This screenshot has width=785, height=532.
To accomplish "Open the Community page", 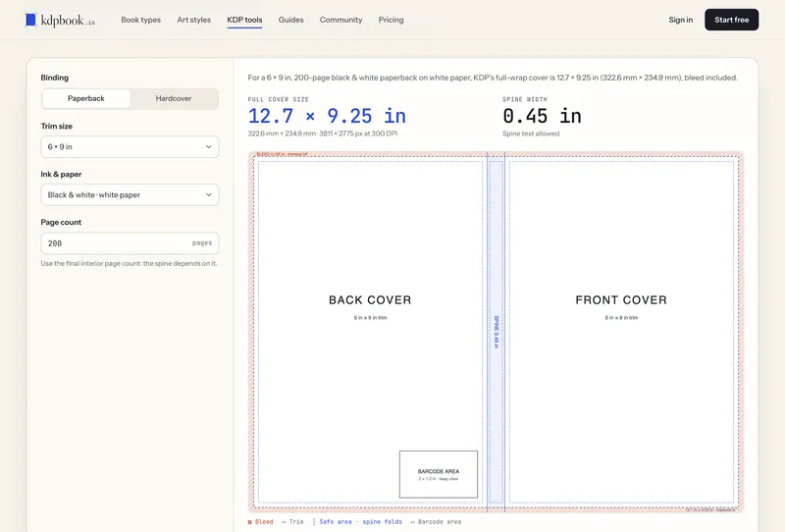I will click(x=340, y=20).
